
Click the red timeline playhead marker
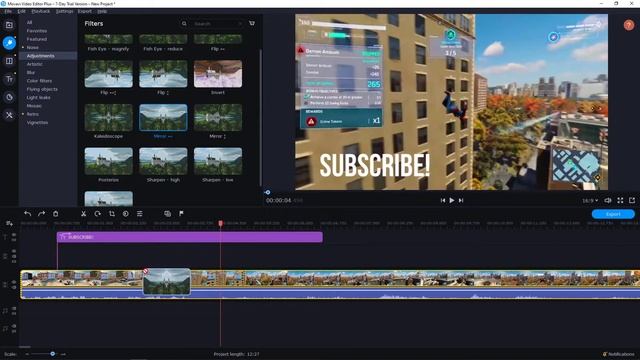(x=220, y=223)
